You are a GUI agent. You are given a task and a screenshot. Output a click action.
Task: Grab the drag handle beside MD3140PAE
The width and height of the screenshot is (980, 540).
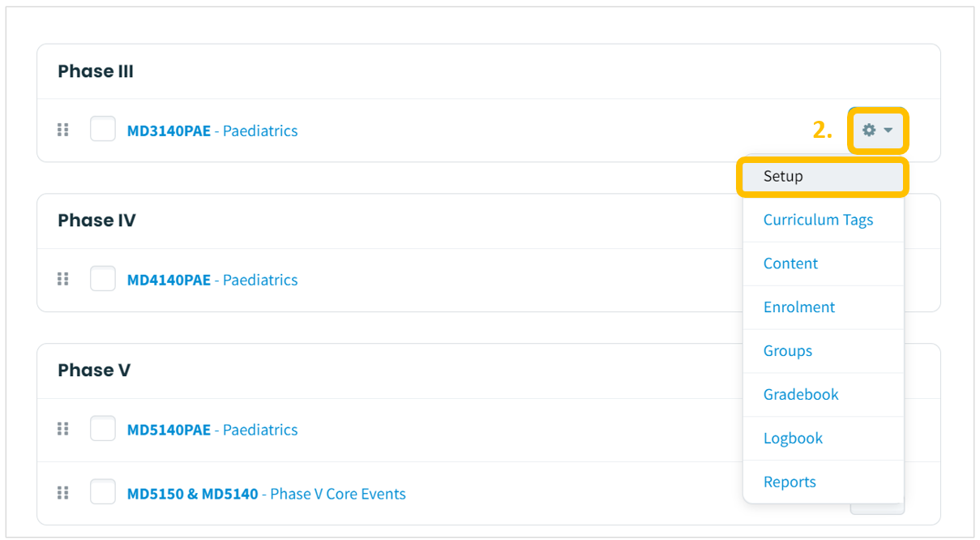[62, 130]
